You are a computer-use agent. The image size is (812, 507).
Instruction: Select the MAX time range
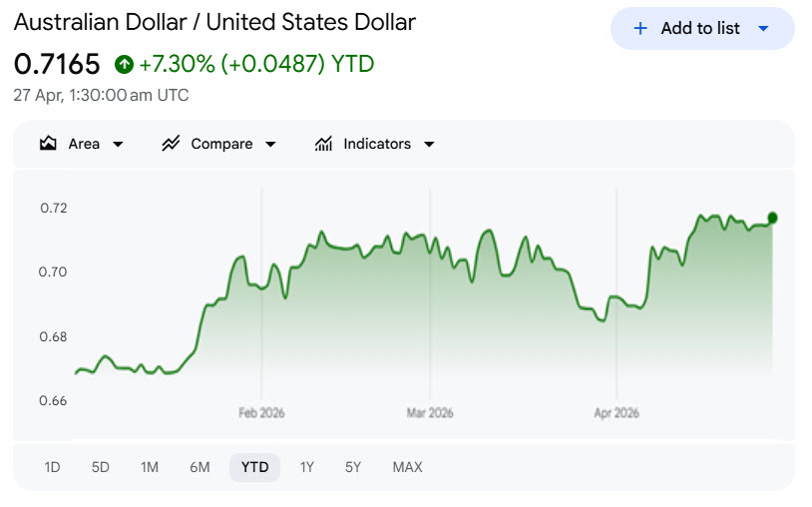point(407,467)
